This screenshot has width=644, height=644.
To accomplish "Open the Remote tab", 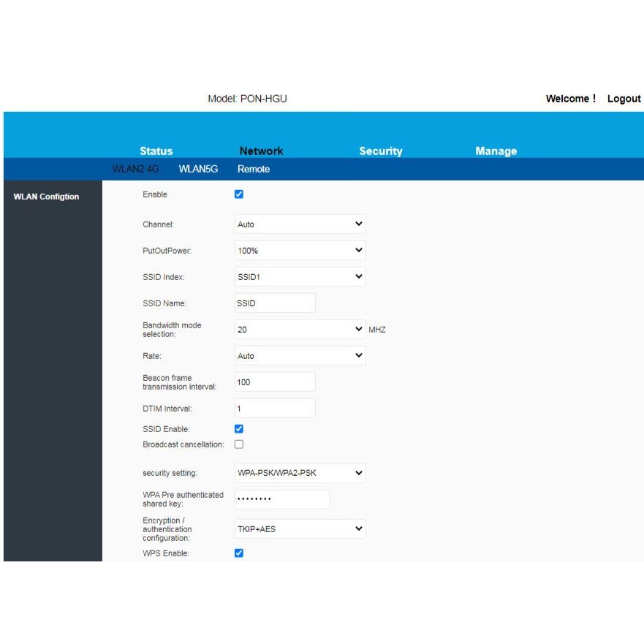I will (x=254, y=169).
